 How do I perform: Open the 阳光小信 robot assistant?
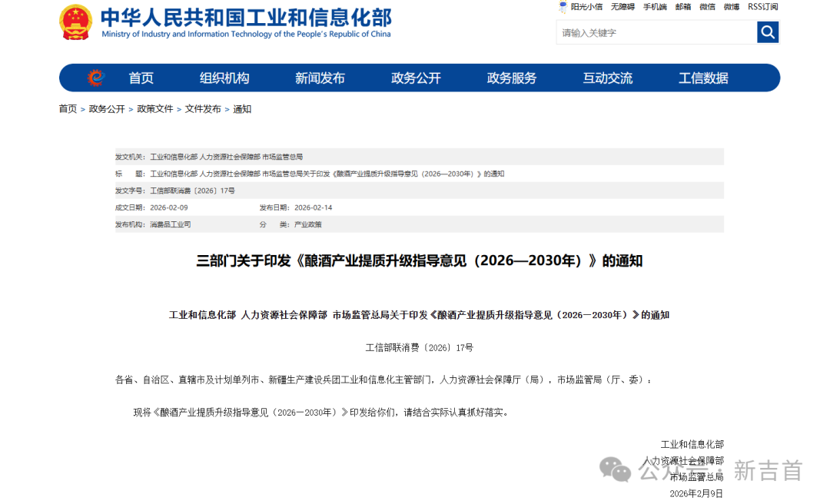coord(581,7)
